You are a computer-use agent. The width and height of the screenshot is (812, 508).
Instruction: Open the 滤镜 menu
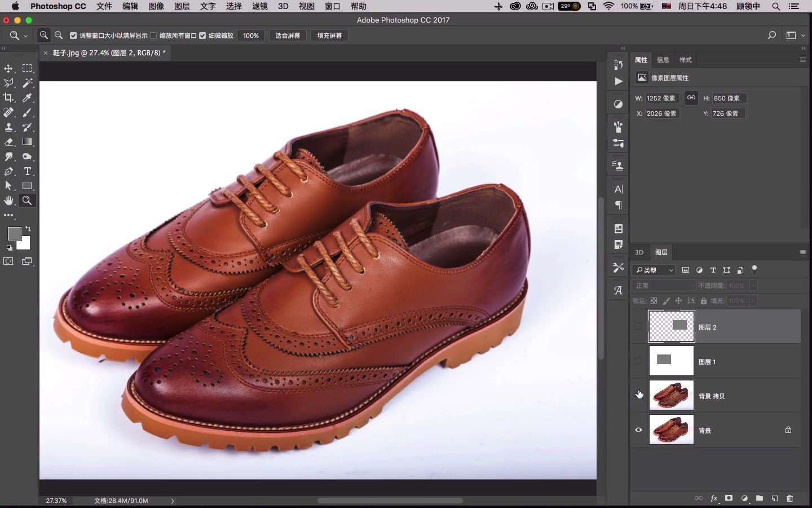pyautogui.click(x=259, y=6)
